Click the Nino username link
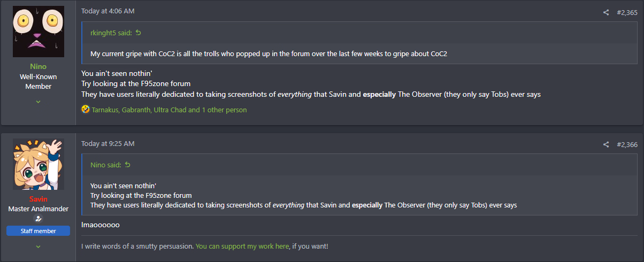This screenshot has width=644, height=262. click(39, 66)
